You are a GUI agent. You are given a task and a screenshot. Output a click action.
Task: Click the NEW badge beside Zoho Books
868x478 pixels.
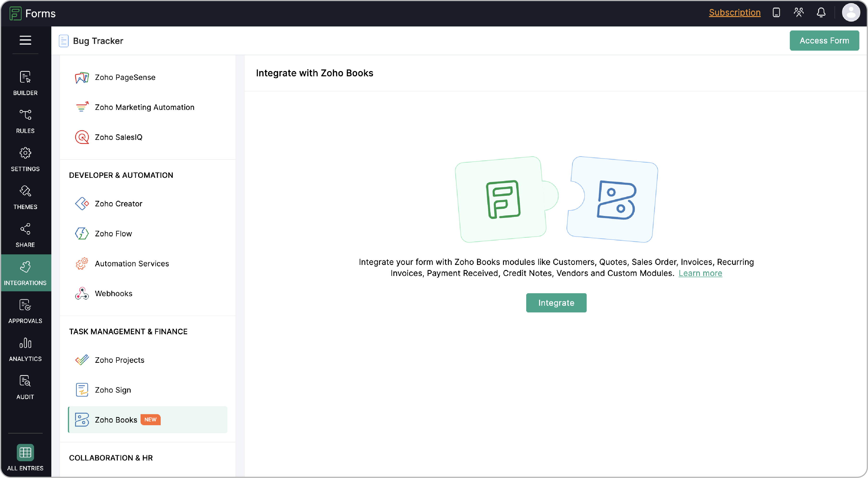150,420
